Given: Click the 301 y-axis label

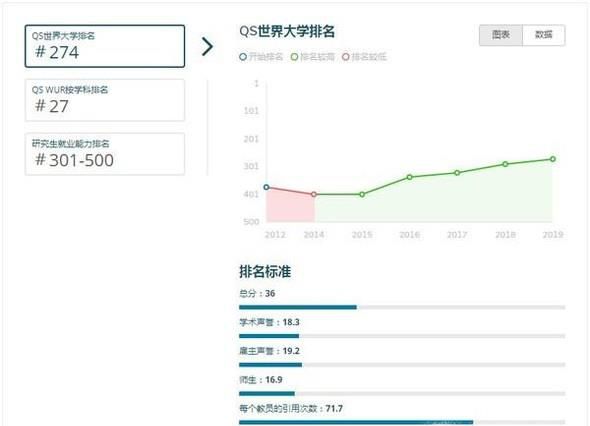Looking at the screenshot, I should [x=251, y=166].
